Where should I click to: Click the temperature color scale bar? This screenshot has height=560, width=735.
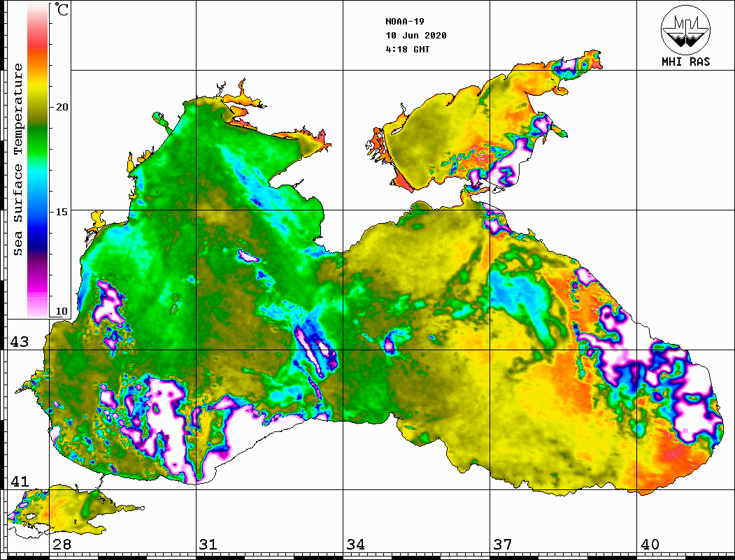coord(38,160)
